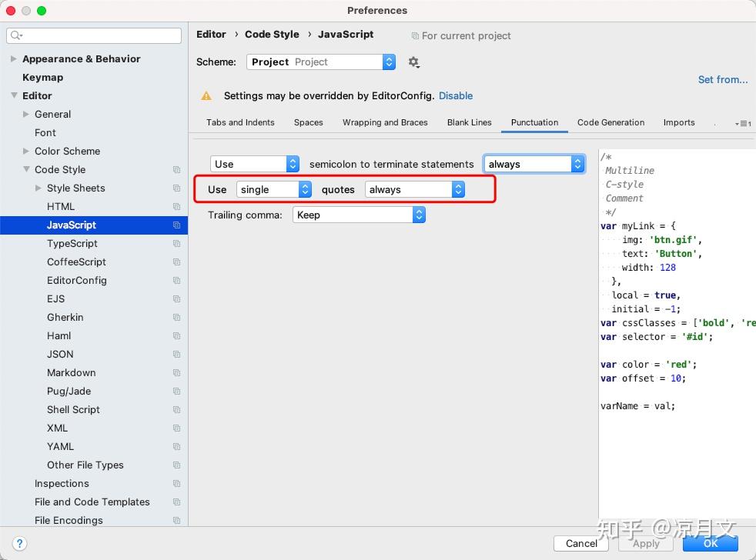
Task: Open the Scheme Project dropdown
Action: [x=321, y=62]
